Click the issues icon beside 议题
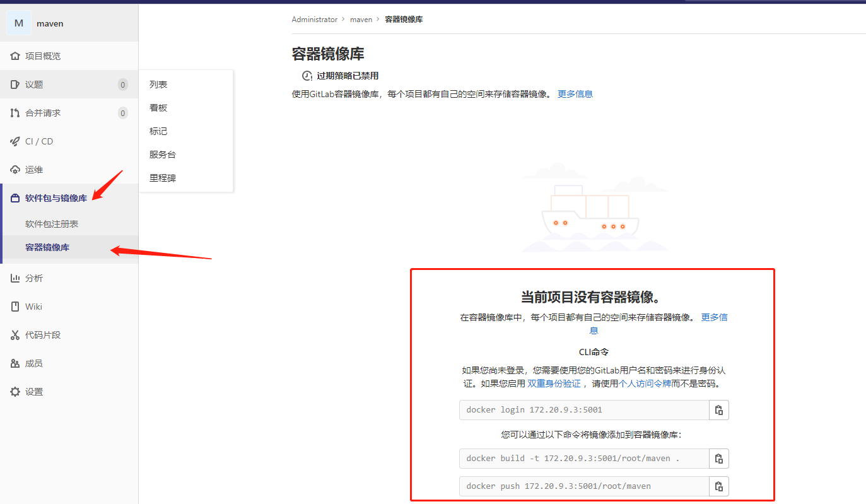This screenshot has width=866, height=504. pos(15,85)
